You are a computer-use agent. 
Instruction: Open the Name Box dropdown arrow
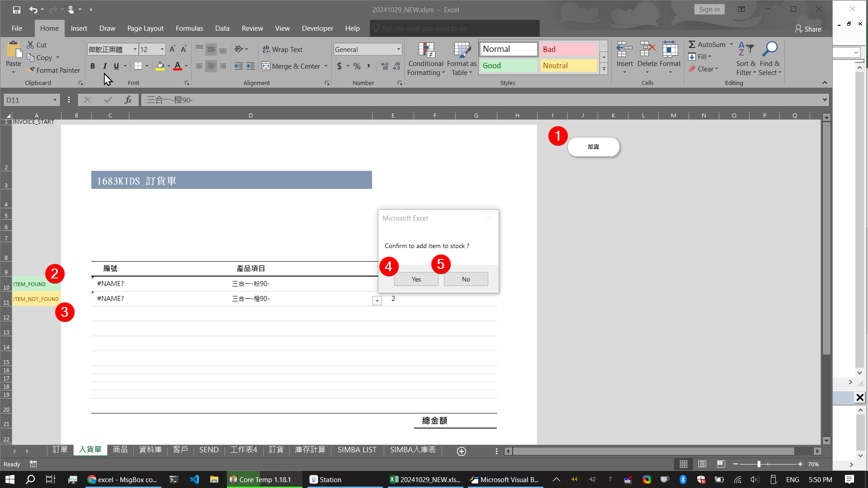click(55, 100)
